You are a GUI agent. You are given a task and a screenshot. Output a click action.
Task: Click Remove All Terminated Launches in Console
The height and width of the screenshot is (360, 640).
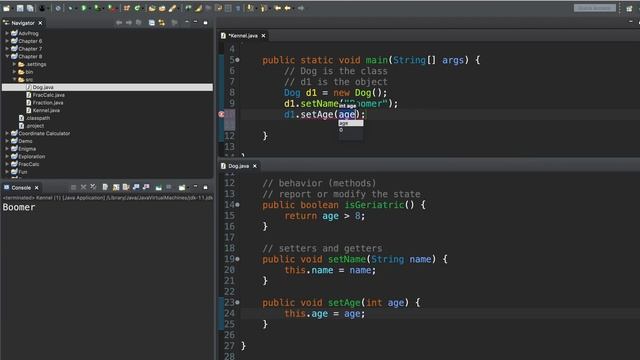pos(93,187)
